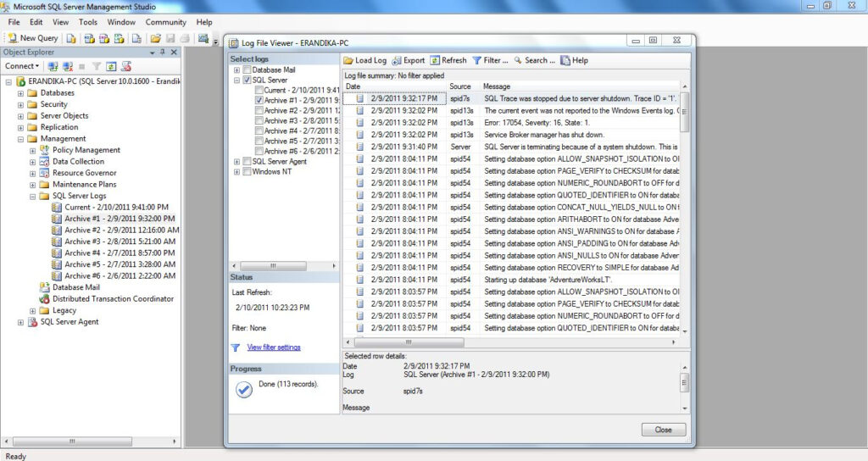868x461 pixels.
Task: Open the File menu
Action: (14, 22)
